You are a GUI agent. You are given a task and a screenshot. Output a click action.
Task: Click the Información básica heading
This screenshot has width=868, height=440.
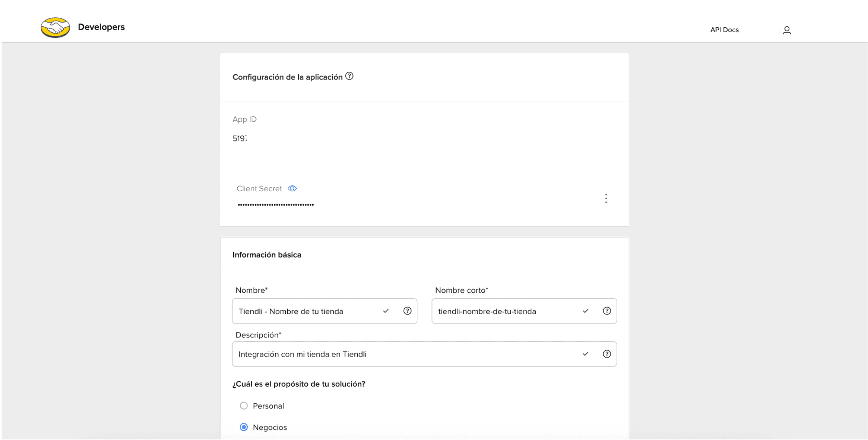267,255
